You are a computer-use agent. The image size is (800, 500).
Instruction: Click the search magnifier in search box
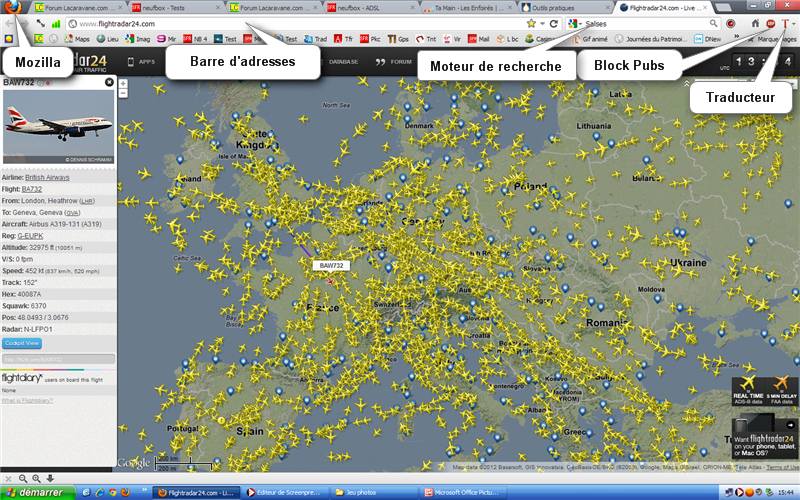(x=713, y=23)
